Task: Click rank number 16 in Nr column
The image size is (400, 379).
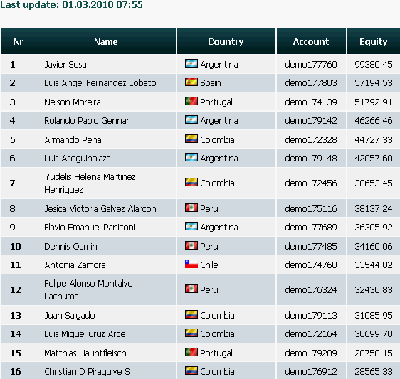Action: click(16, 371)
